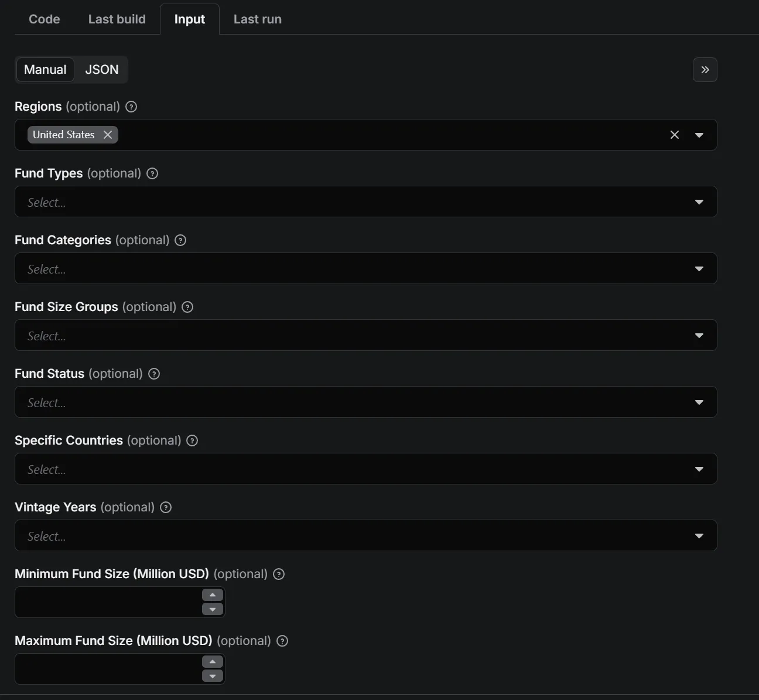
Task: Remove the United States region tag
Action: (108, 135)
